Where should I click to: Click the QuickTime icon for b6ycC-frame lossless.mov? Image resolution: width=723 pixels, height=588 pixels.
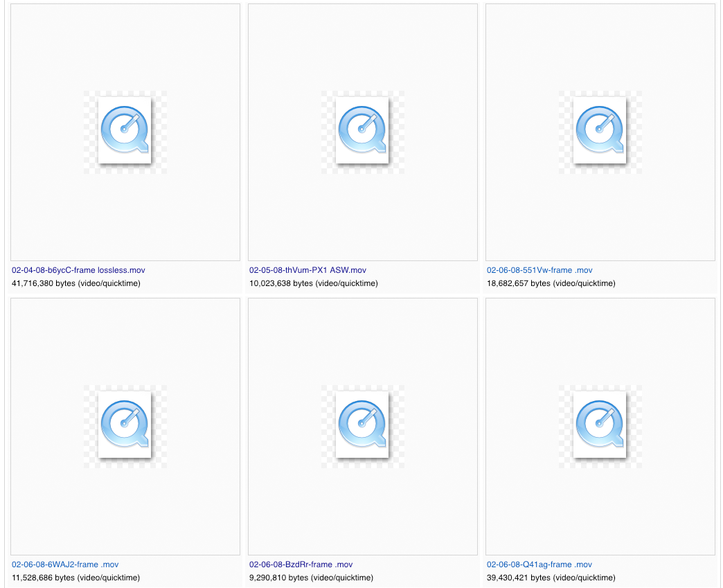[125, 132]
